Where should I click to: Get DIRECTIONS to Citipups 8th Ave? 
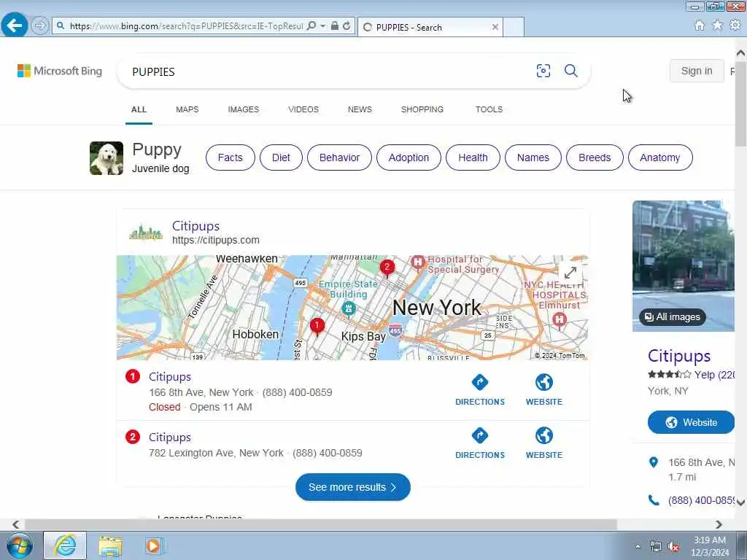pos(480,391)
